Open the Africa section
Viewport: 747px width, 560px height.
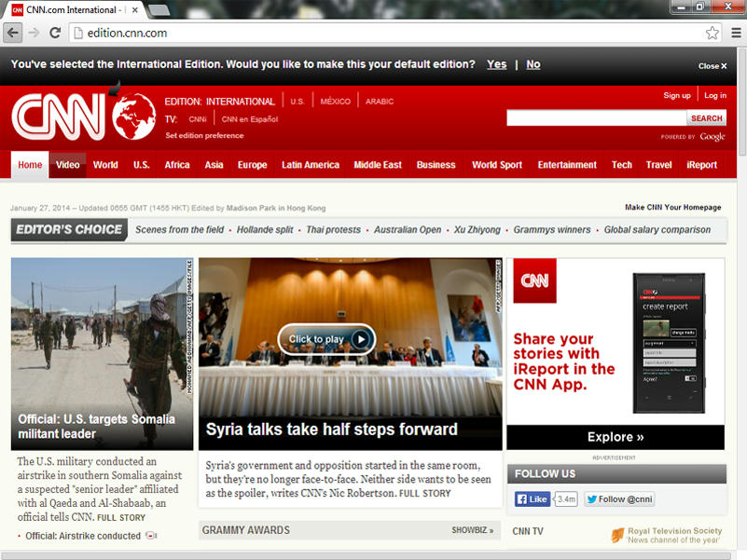[x=177, y=165]
